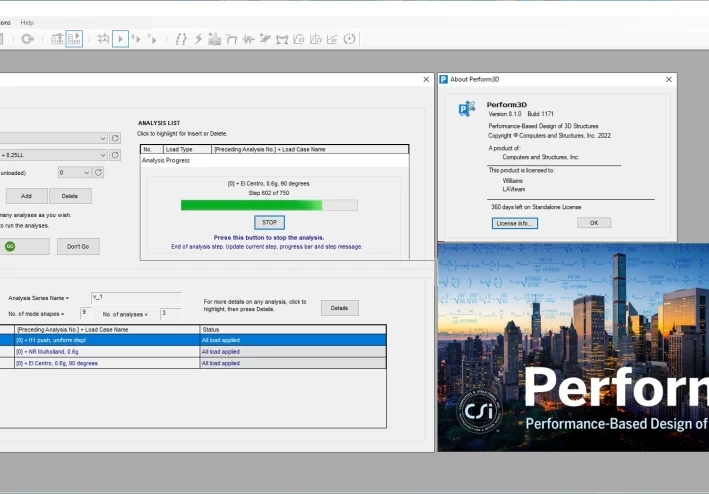The height and width of the screenshot is (494, 709).
Task: Open the moment and shear diagrams icon
Action: pyautogui.click(x=282, y=39)
